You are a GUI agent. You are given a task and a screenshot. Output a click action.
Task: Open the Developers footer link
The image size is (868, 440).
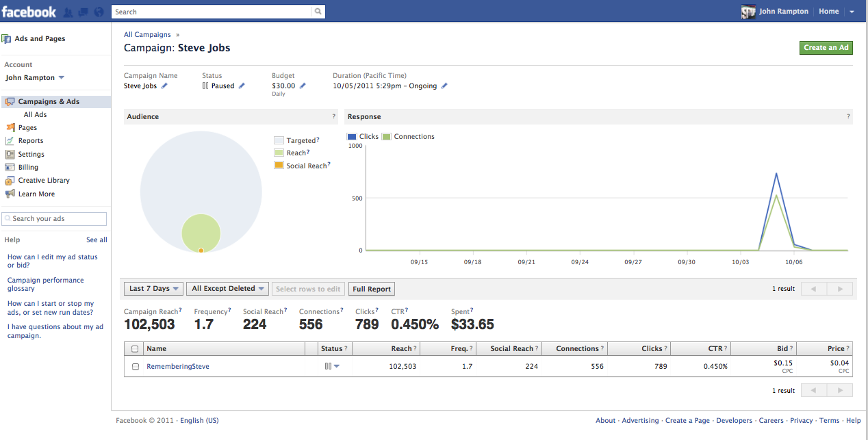tap(735, 421)
